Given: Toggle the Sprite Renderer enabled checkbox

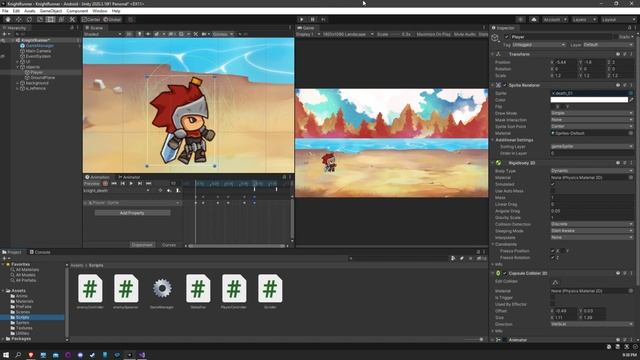Looking at the screenshot, I should 505,85.
